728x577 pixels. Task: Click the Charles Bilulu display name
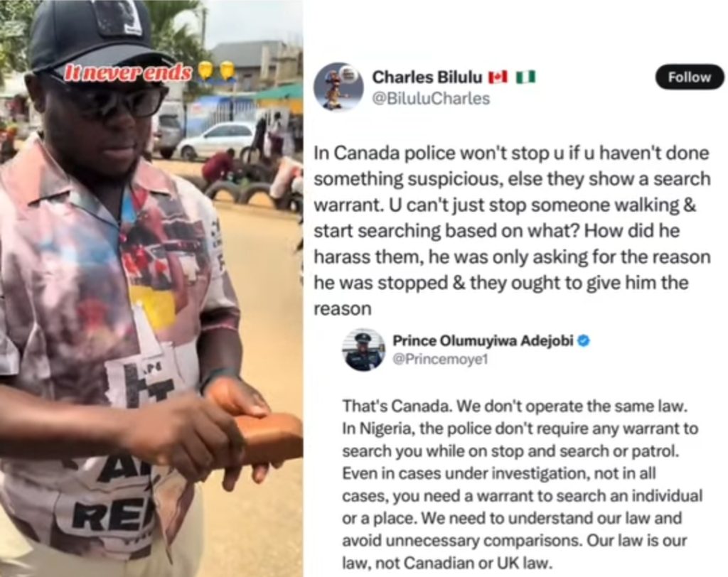click(427, 77)
